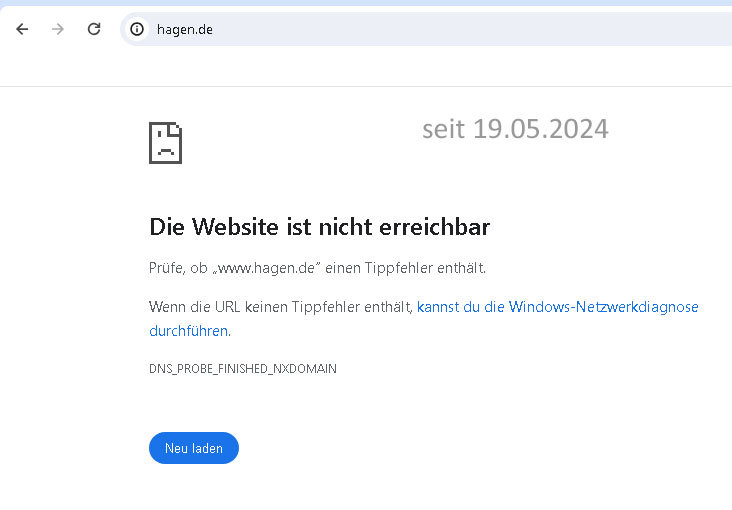This screenshot has width=732, height=510.
Task: Click the sad page error icon
Action: [x=165, y=143]
